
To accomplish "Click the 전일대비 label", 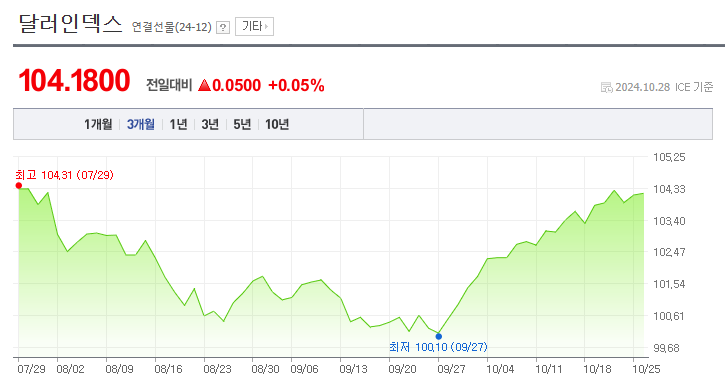I will pyautogui.click(x=169, y=86).
